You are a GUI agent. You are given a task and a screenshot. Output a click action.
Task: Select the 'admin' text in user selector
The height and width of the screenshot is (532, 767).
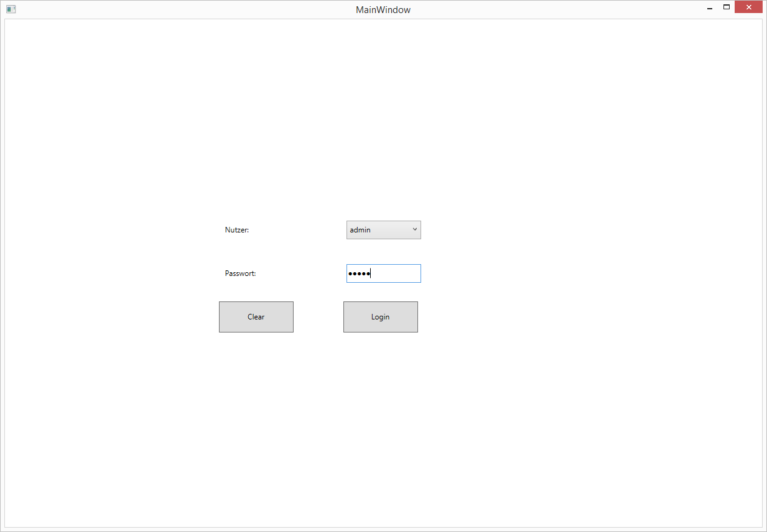(x=360, y=230)
